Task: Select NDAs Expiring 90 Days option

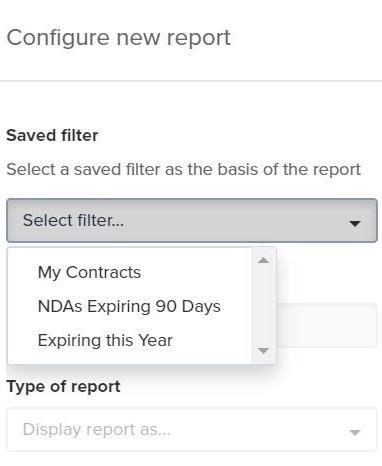Action: pos(129,306)
